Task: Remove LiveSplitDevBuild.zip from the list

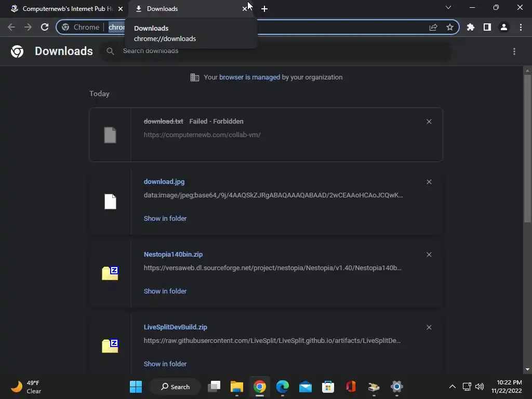Action: [x=429, y=327]
